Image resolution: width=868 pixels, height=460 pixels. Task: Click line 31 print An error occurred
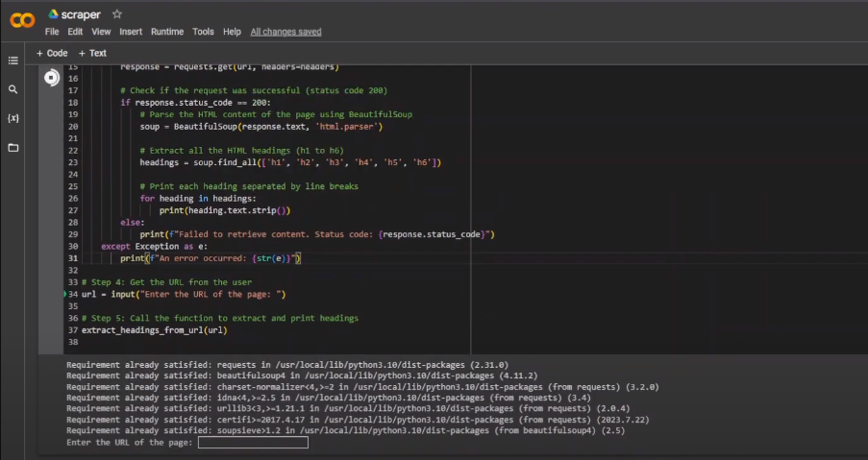(211, 258)
